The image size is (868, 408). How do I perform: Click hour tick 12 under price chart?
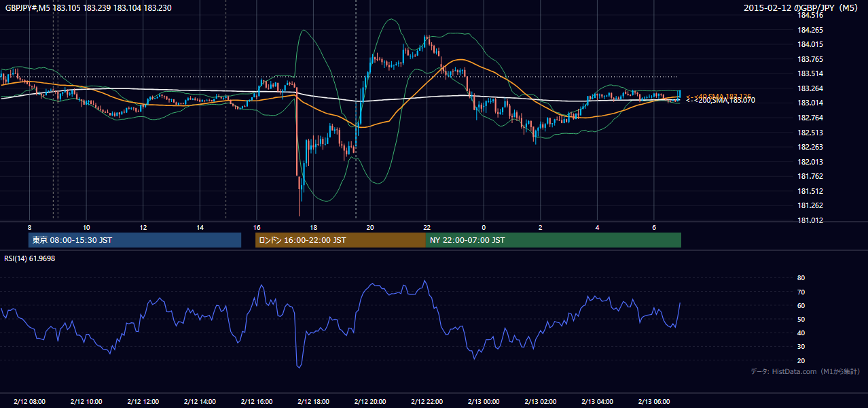coord(143,227)
